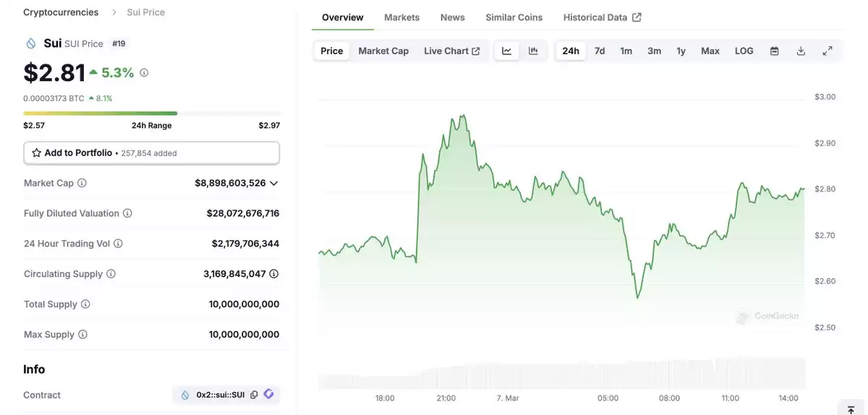Show Circulating Supply label info icon

[x=111, y=274]
